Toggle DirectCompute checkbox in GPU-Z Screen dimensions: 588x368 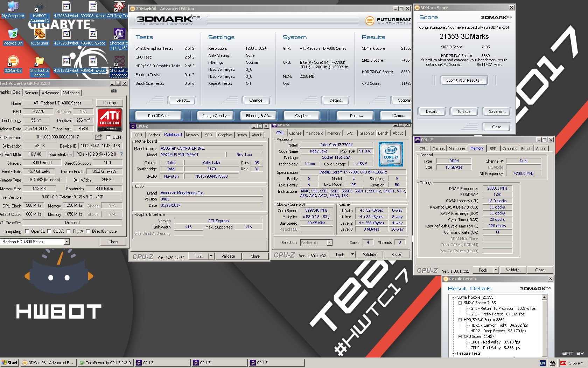[x=88, y=231]
